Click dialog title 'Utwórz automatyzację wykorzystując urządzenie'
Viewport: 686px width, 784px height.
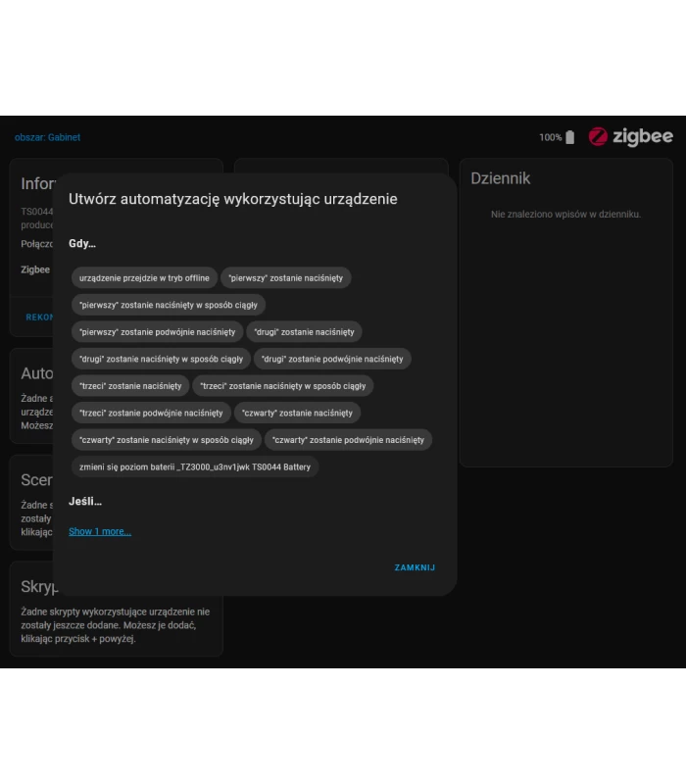(x=233, y=199)
